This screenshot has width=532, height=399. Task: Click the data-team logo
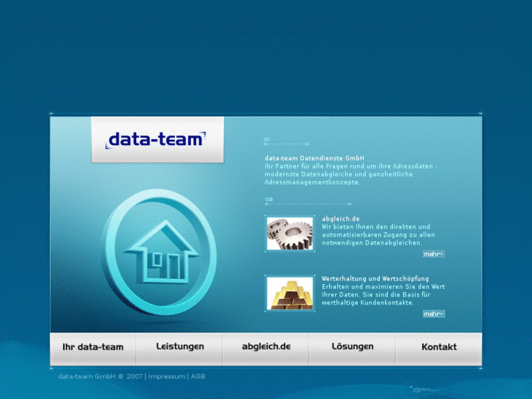[157, 140]
